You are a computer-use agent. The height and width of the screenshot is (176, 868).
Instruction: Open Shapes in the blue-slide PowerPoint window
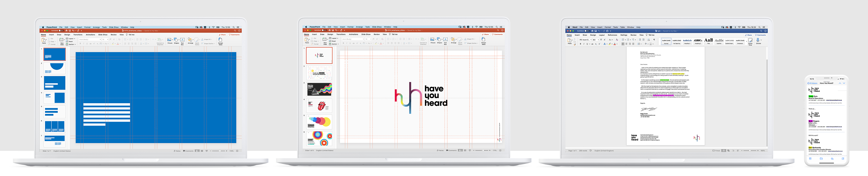(x=176, y=41)
